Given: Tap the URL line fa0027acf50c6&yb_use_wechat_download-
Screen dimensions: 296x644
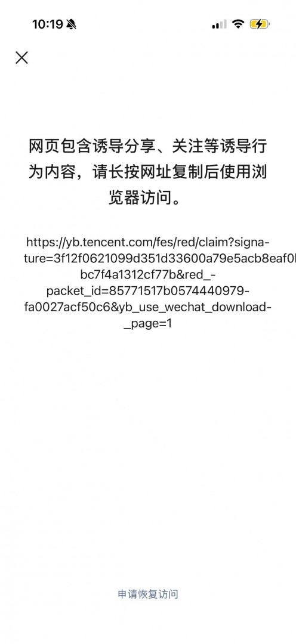Looking at the screenshot, I should tap(148, 307).
